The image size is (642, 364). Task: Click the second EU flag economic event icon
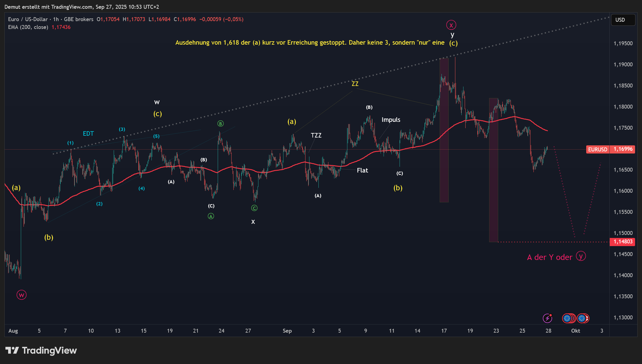(582, 318)
